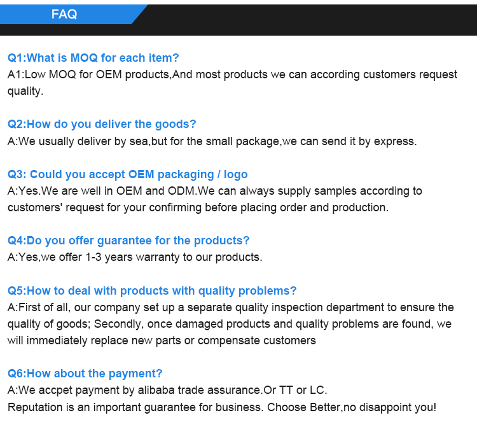The width and height of the screenshot is (477, 448).
Task: Click the line about quality inspection department
Action: [231, 307]
